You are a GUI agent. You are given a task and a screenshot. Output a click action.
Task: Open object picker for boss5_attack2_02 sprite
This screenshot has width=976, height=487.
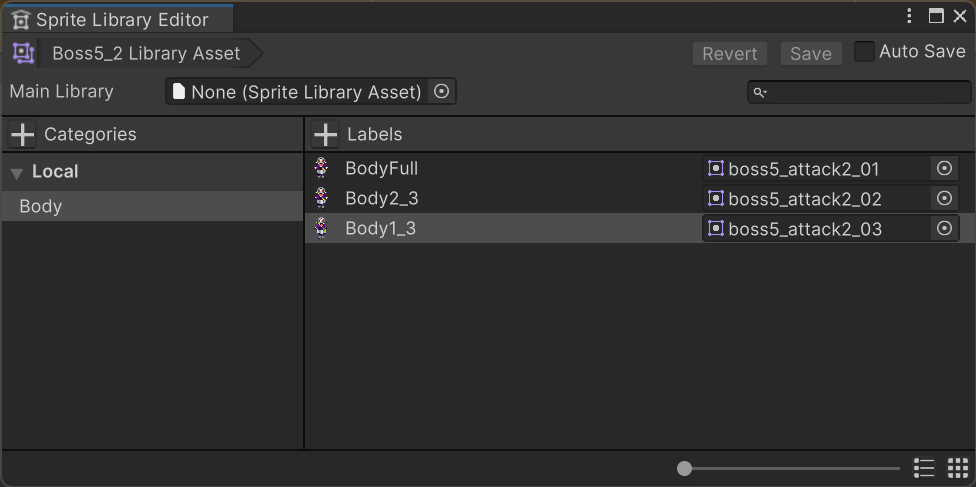point(944,199)
